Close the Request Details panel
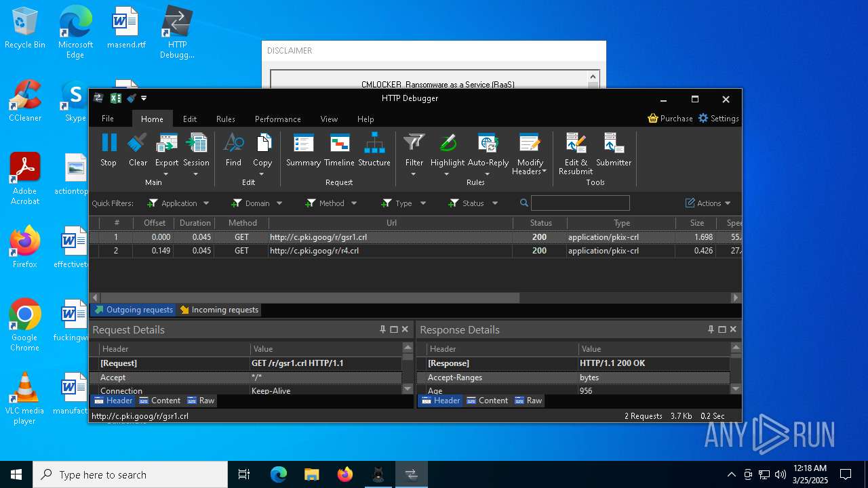868x488 pixels. pyautogui.click(x=405, y=329)
